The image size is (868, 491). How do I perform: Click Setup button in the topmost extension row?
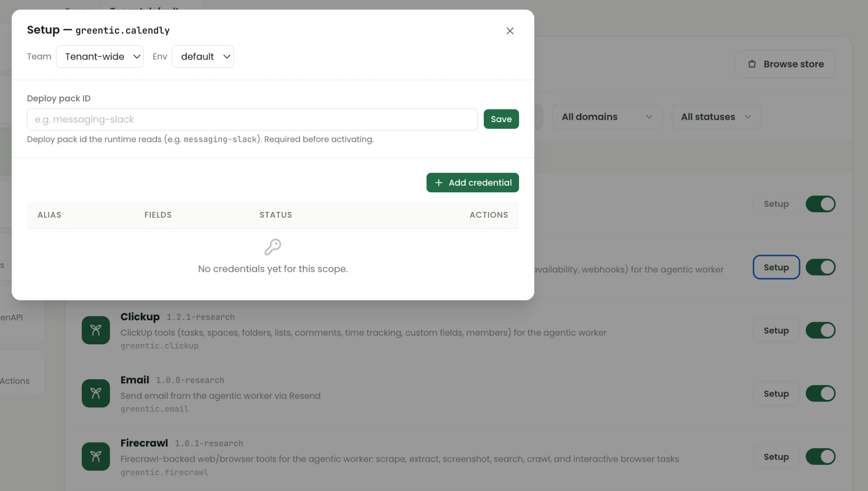776,204
